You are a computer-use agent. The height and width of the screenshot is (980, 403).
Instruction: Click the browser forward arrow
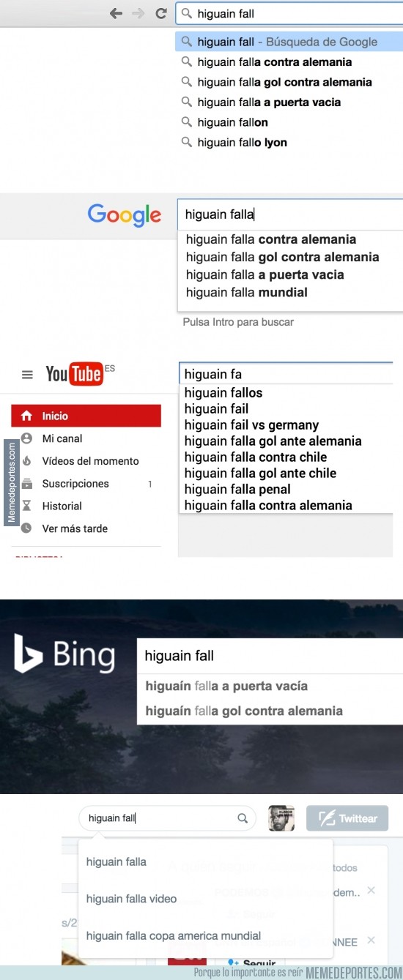(x=138, y=13)
